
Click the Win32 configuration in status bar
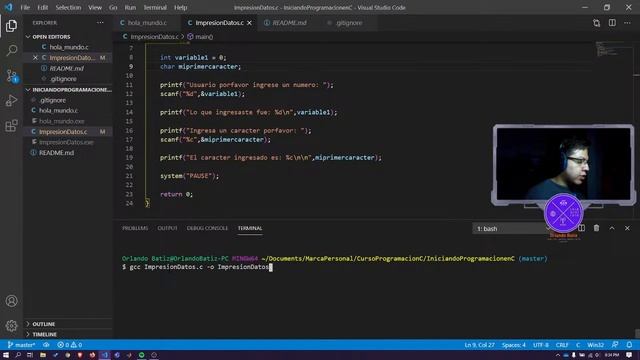pyautogui.click(x=596, y=345)
